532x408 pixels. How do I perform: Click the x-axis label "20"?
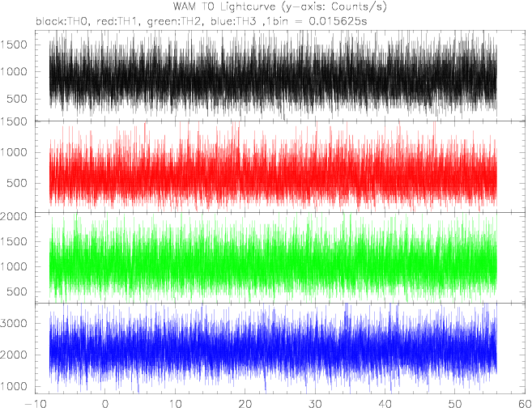coord(245,404)
